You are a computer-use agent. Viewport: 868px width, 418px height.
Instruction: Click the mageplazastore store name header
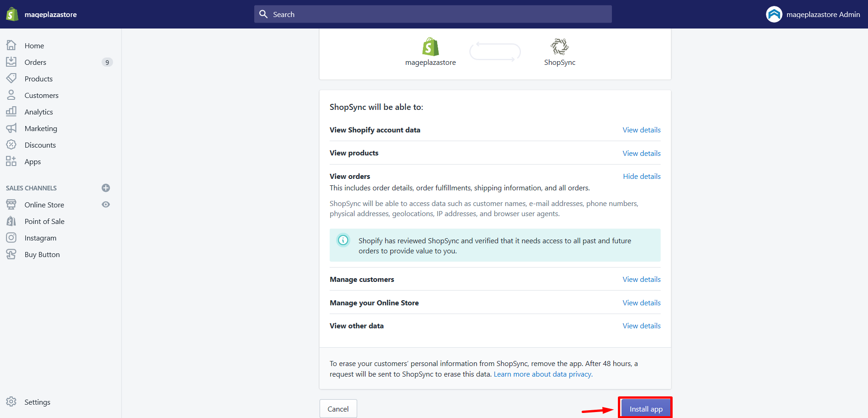pos(51,14)
